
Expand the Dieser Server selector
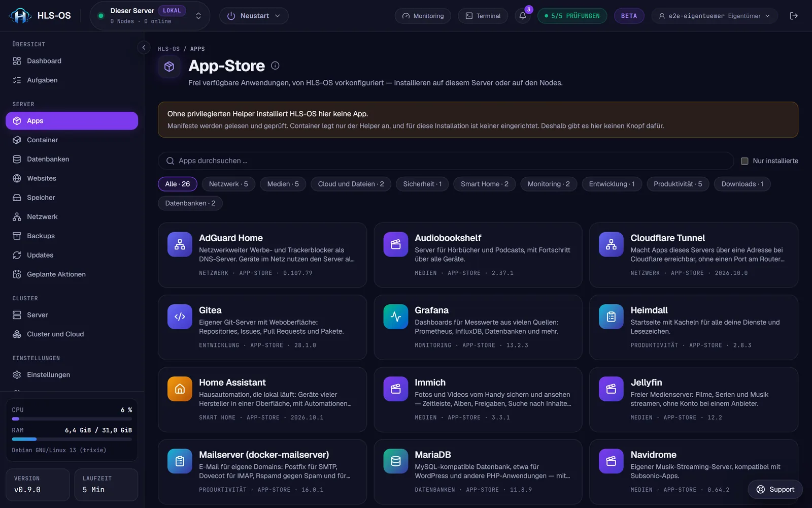click(x=150, y=16)
